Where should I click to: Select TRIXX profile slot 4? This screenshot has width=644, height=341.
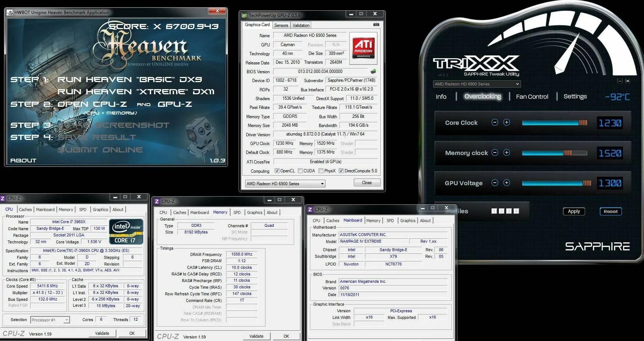pyautogui.click(x=516, y=211)
